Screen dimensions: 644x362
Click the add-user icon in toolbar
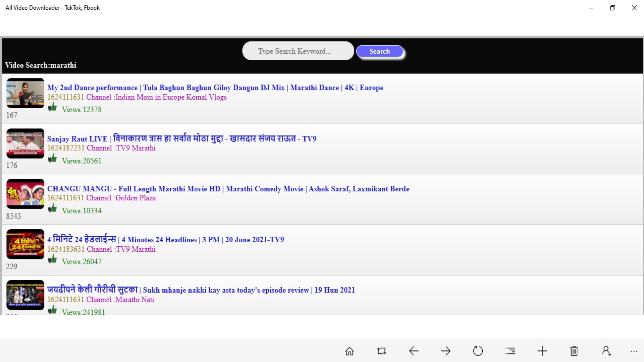pyautogui.click(x=606, y=351)
